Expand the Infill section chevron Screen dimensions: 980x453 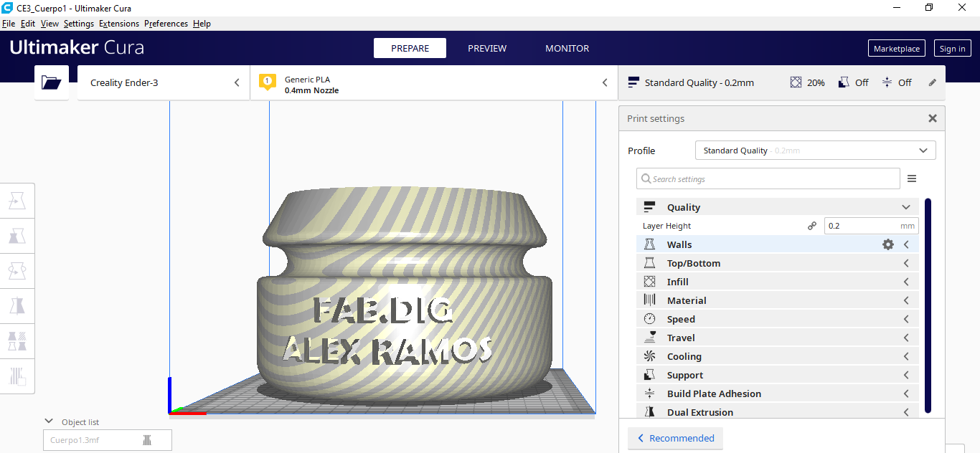pyautogui.click(x=906, y=282)
